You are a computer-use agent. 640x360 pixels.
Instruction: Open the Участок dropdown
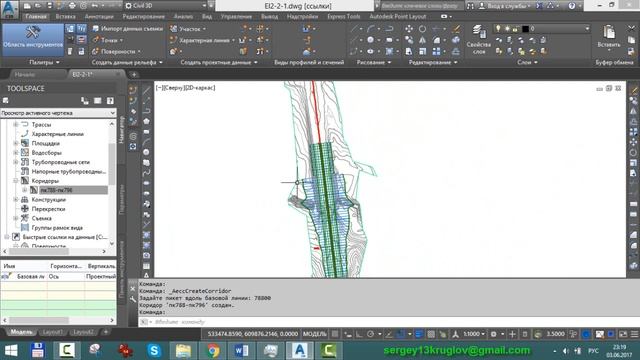[x=188, y=29]
